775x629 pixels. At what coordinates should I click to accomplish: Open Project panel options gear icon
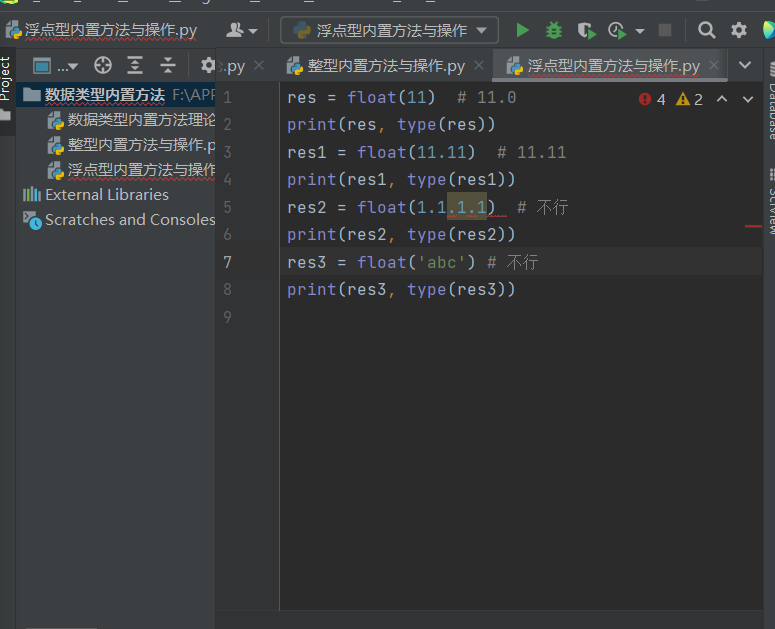tap(208, 65)
